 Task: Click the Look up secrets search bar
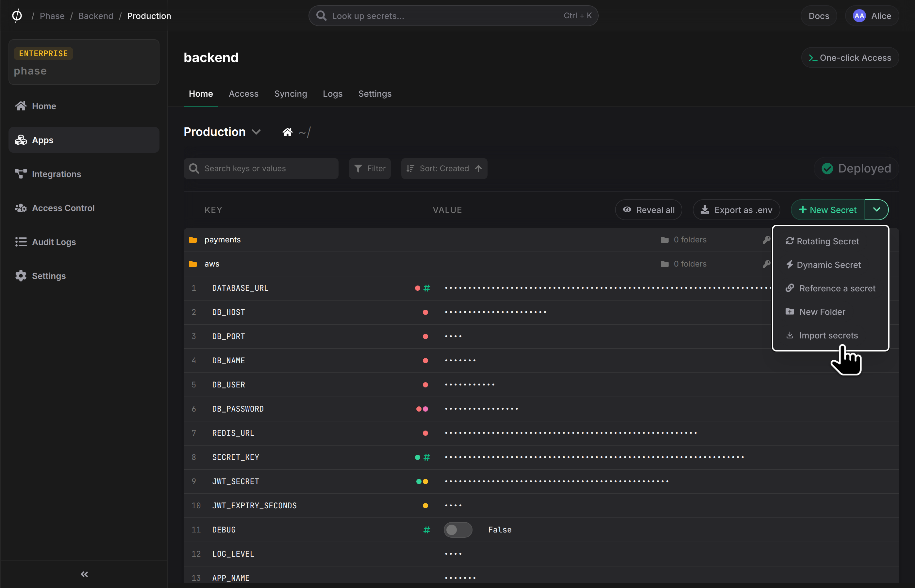coord(453,16)
